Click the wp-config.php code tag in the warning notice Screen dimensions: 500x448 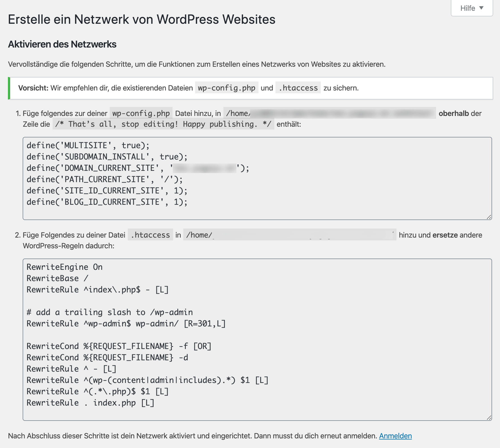[227, 88]
